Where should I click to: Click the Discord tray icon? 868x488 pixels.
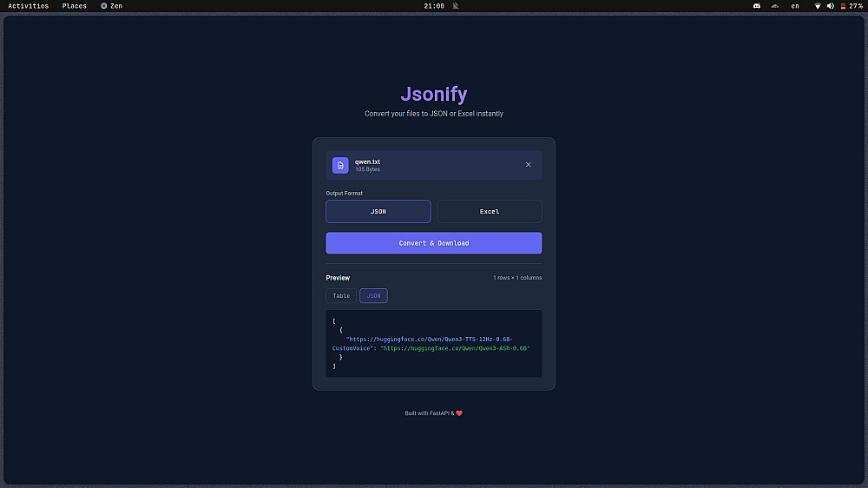(757, 6)
